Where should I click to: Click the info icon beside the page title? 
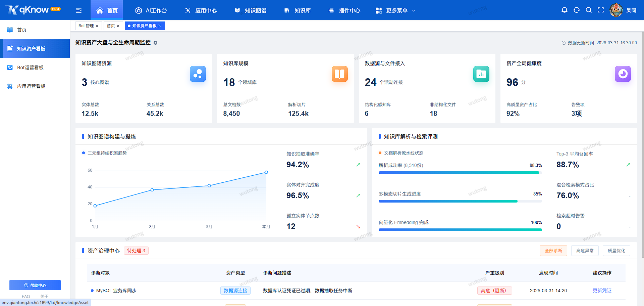pyautogui.click(x=155, y=43)
